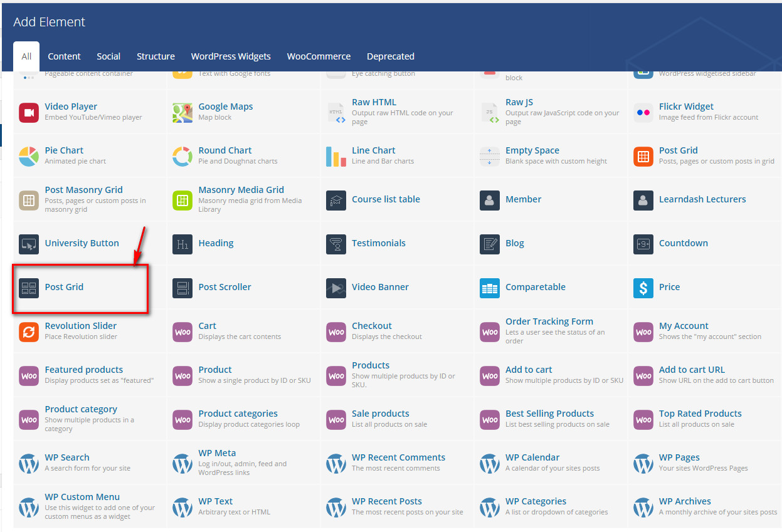782x532 pixels.
Task: Select the Revolution Slider icon
Action: [x=29, y=332]
